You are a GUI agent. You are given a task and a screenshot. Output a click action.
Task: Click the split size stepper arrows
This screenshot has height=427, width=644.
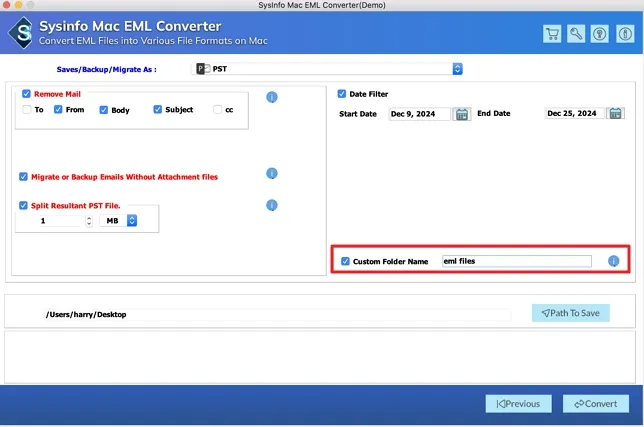click(89, 221)
